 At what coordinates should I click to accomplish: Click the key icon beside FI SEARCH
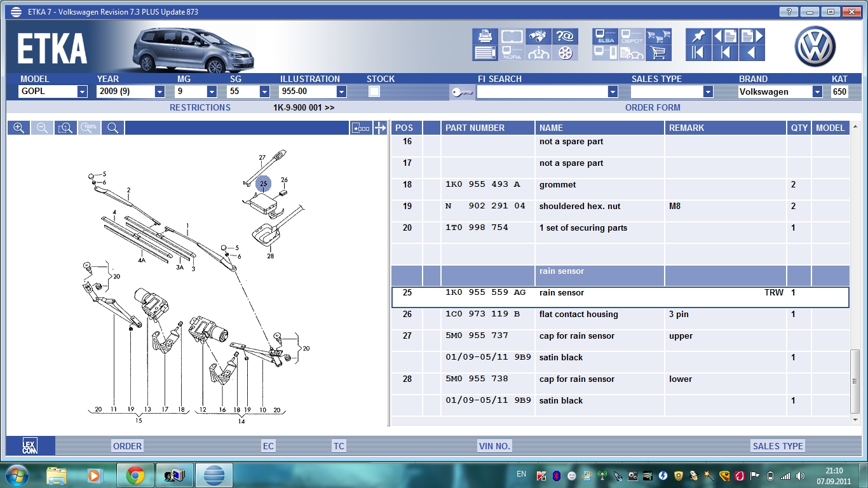(x=462, y=93)
